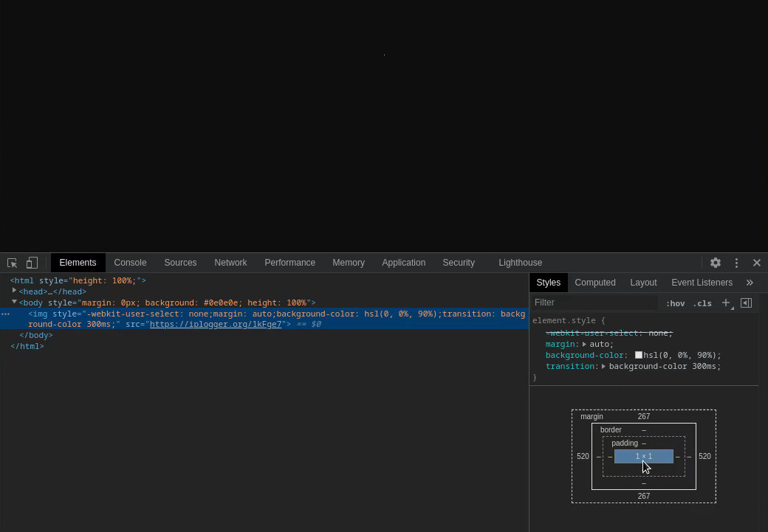Click the new style rule plus icon

(726, 303)
